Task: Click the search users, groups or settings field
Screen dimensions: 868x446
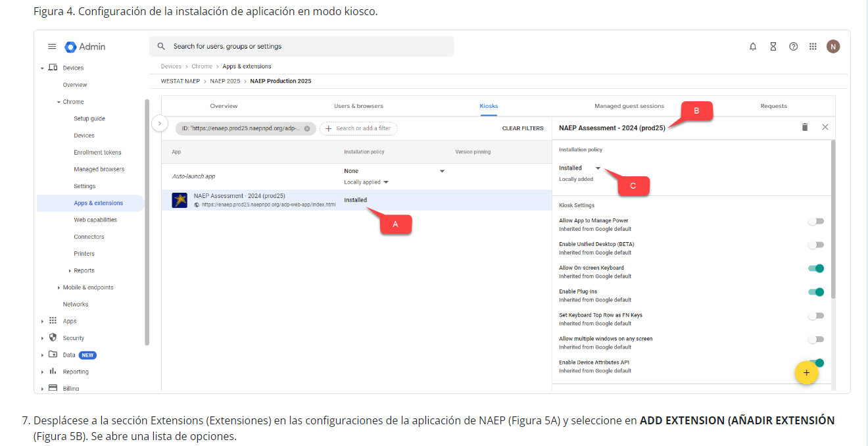Action: (302, 47)
